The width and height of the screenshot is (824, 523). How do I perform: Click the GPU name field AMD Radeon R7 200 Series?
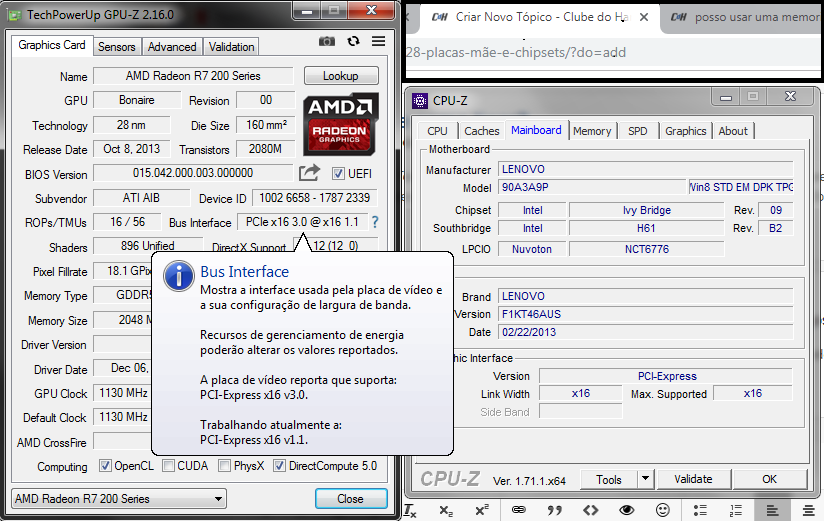[x=193, y=76]
